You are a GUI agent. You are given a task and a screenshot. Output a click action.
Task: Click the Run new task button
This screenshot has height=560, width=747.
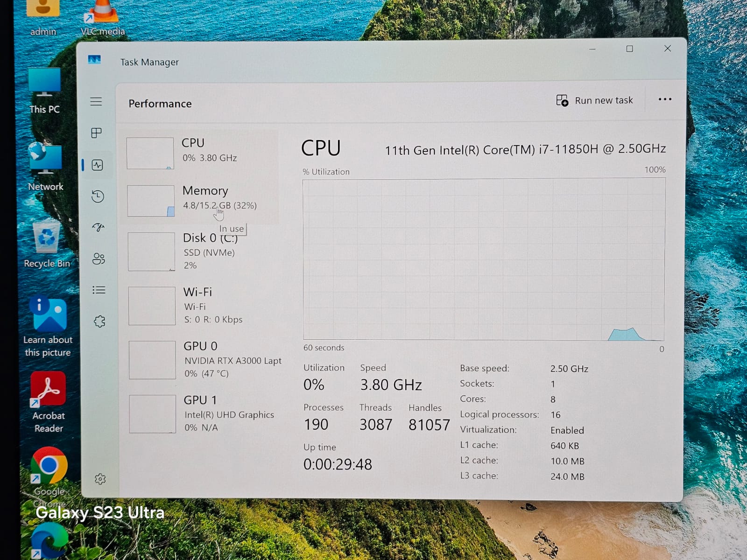click(594, 100)
